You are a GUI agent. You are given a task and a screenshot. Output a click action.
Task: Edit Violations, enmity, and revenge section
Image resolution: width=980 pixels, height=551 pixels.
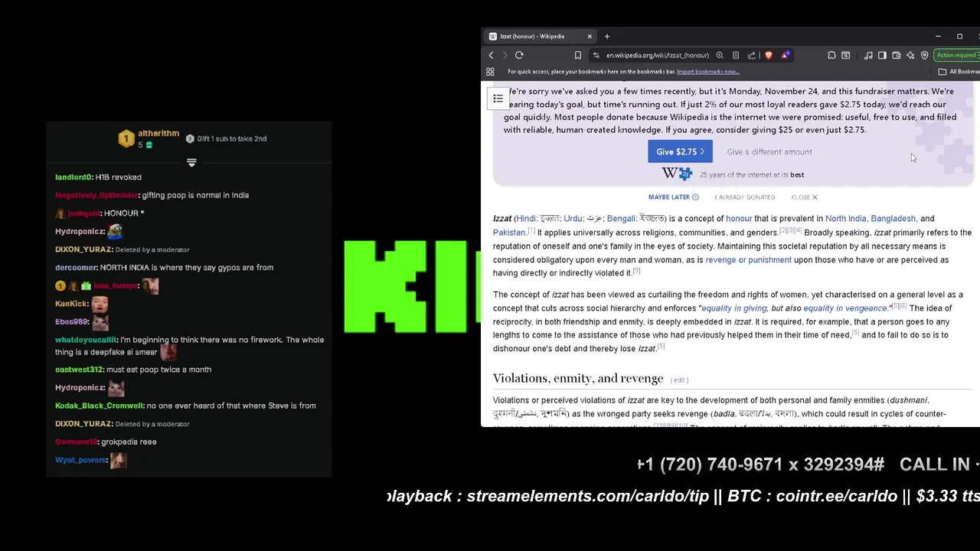[679, 380]
